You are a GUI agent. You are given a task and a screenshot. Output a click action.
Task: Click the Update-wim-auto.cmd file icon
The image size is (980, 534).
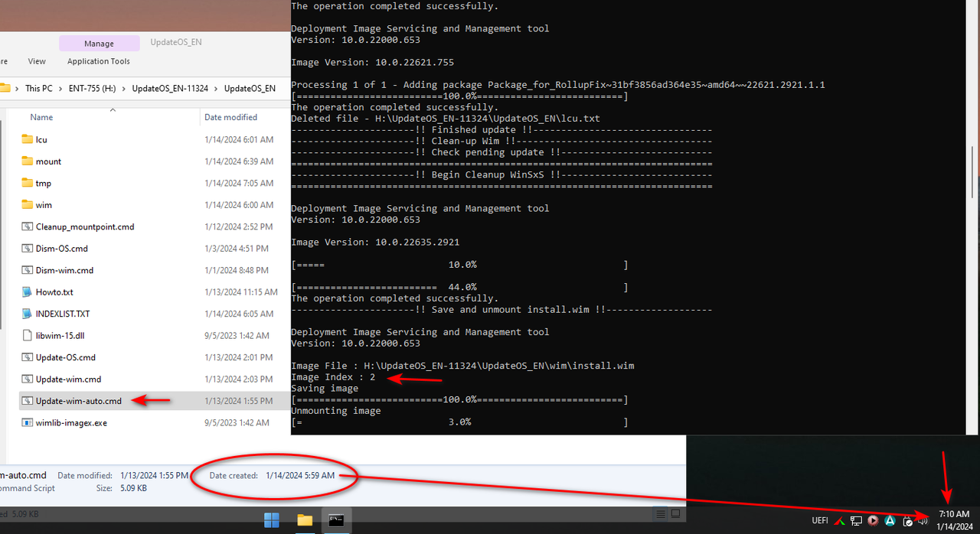point(28,401)
